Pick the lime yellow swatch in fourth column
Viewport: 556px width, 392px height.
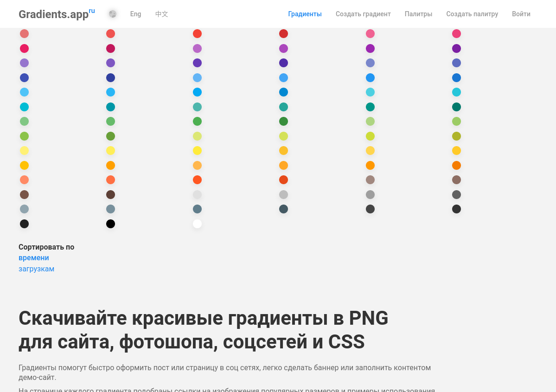pos(284,136)
